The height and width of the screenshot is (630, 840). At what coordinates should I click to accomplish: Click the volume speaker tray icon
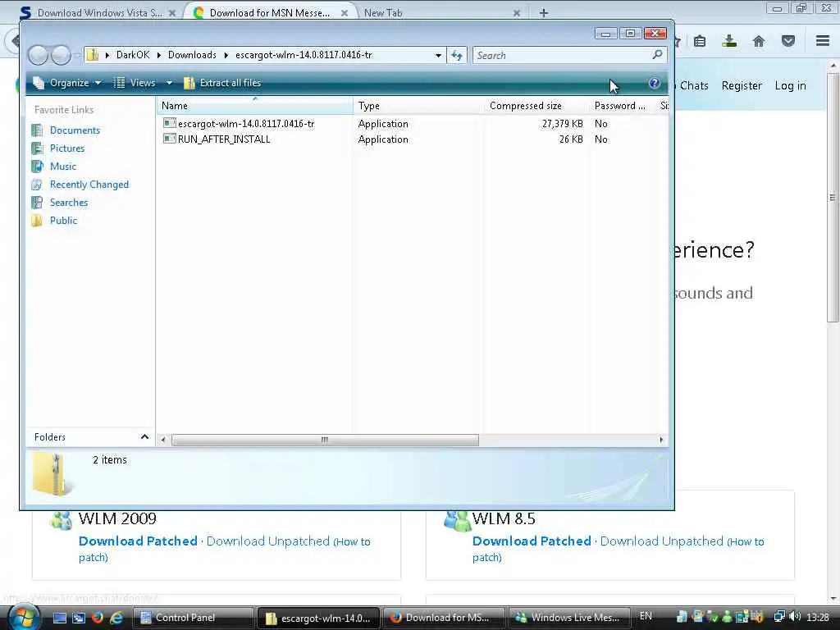[x=795, y=617]
